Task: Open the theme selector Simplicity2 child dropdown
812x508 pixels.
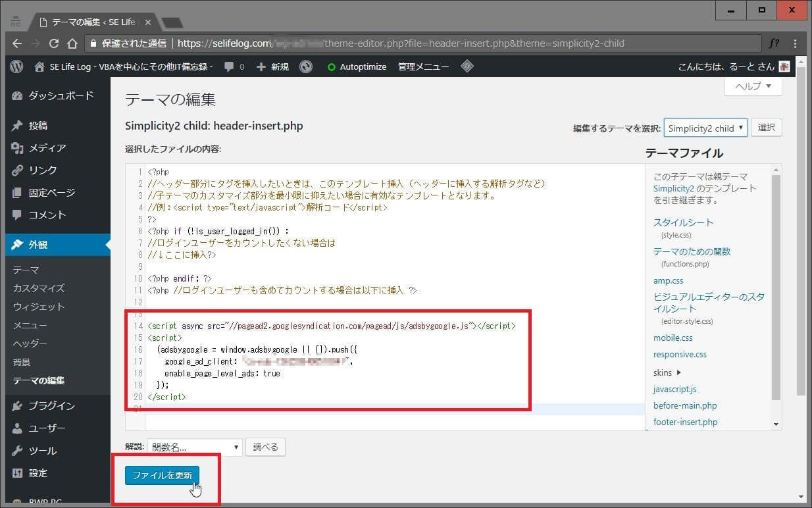Action: (705, 128)
